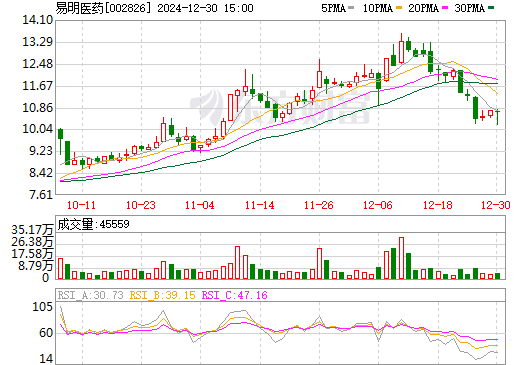Image resolution: width=520 pixels, height=365 pixels.
Task: Select the 11-26 date axis label
Action: coord(319,205)
